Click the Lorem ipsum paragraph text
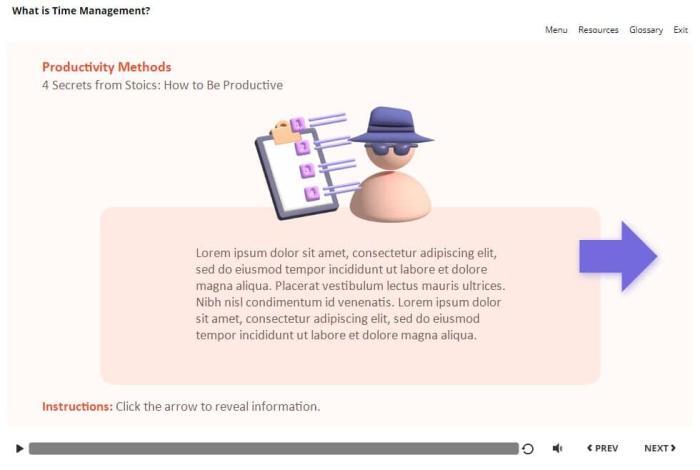Screen dimensions: 700x470 pos(350,294)
